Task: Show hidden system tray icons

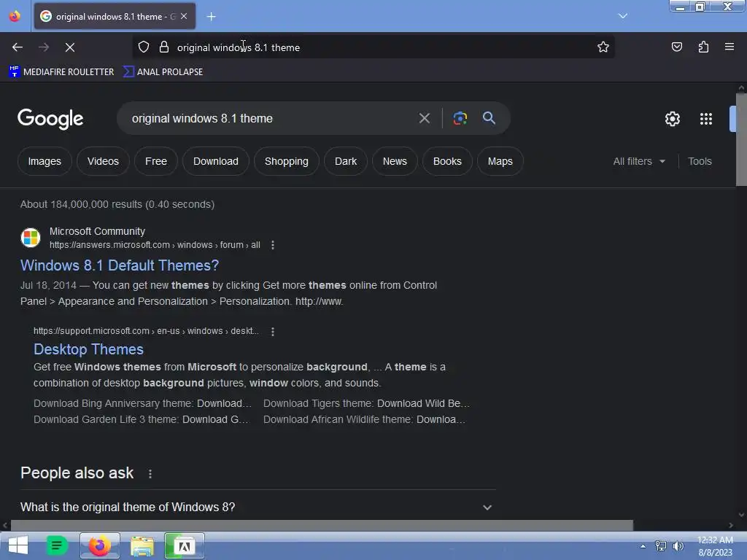Action: 643,546
